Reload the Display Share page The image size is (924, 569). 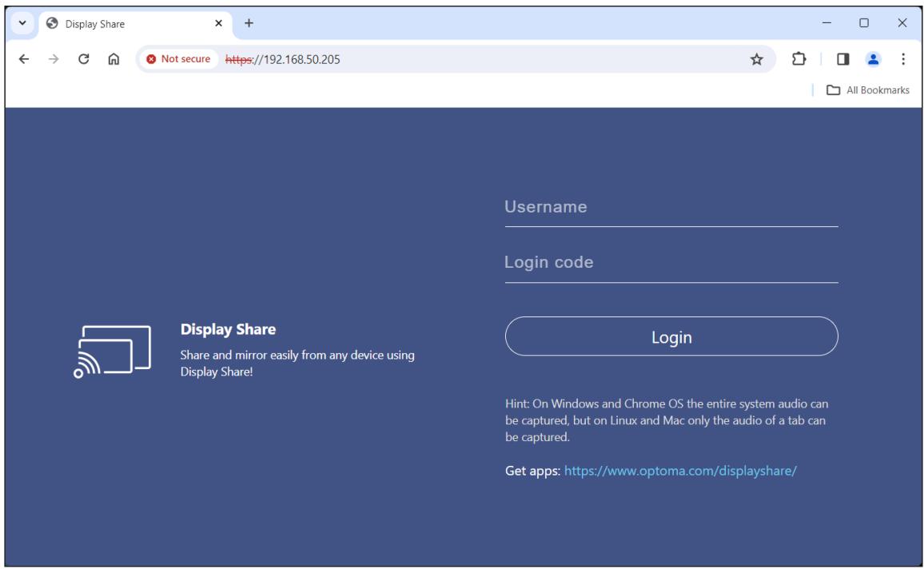pos(84,59)
